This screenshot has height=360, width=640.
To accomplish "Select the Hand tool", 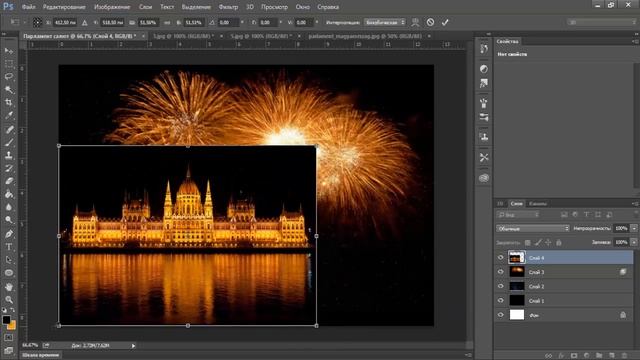I will click(x=9, y=287).
